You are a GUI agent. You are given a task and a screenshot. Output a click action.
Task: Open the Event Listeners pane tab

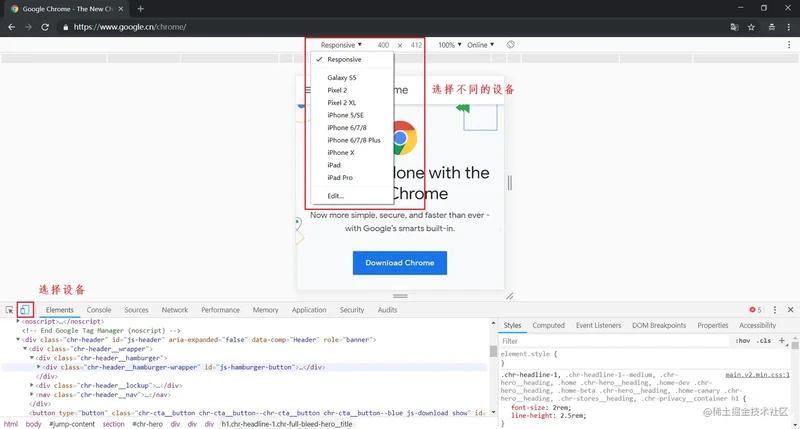[598, 325]
